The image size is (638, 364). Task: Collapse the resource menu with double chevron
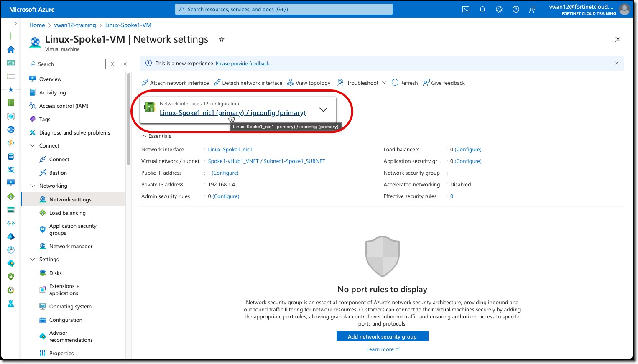(125, 64)
